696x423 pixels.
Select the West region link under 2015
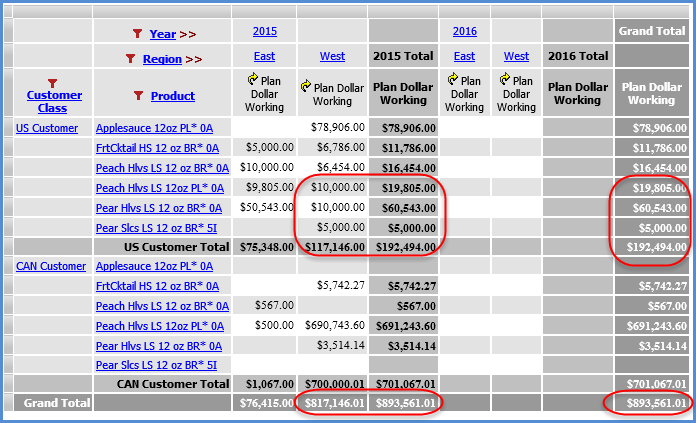(332, 57)
